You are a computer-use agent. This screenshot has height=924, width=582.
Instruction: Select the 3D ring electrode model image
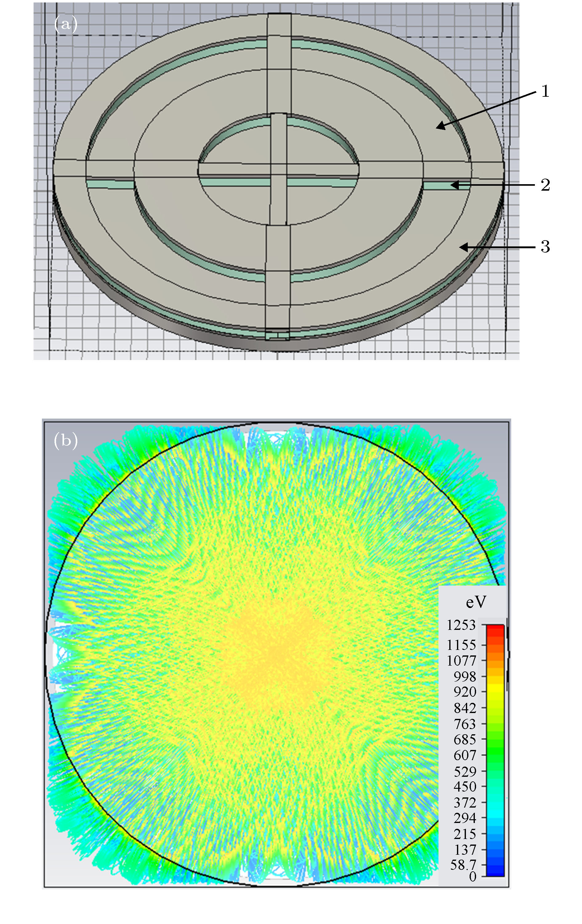(276, 181)
